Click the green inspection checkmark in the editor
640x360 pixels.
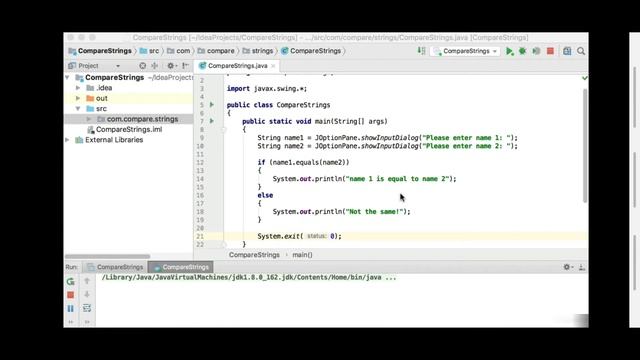[x=584, y=78]
